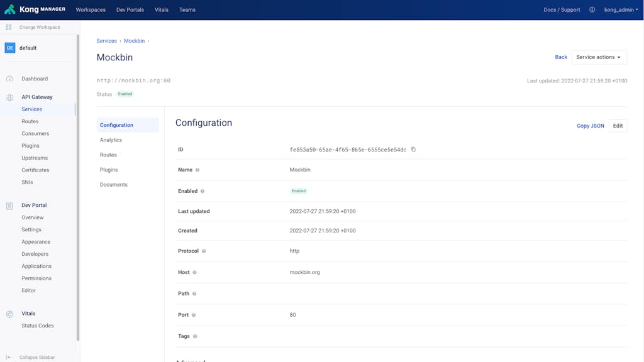Click the info circle icon in header

tap(592, 10)
